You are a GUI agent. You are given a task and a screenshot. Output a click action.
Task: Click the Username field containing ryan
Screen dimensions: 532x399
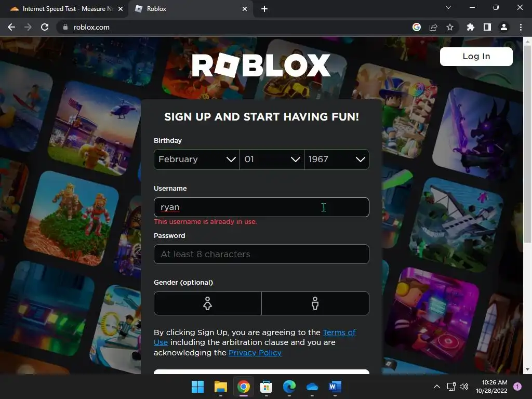click(x=261, y=207)
